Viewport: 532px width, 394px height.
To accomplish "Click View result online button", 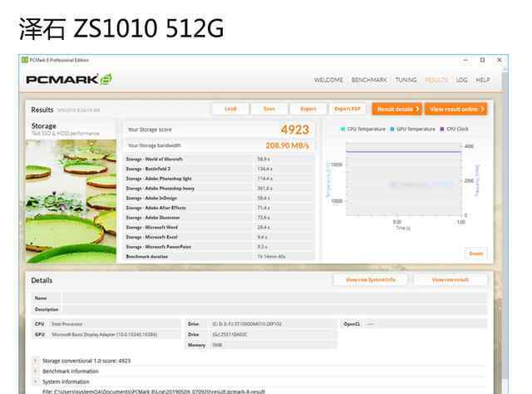I will point(456,109).
